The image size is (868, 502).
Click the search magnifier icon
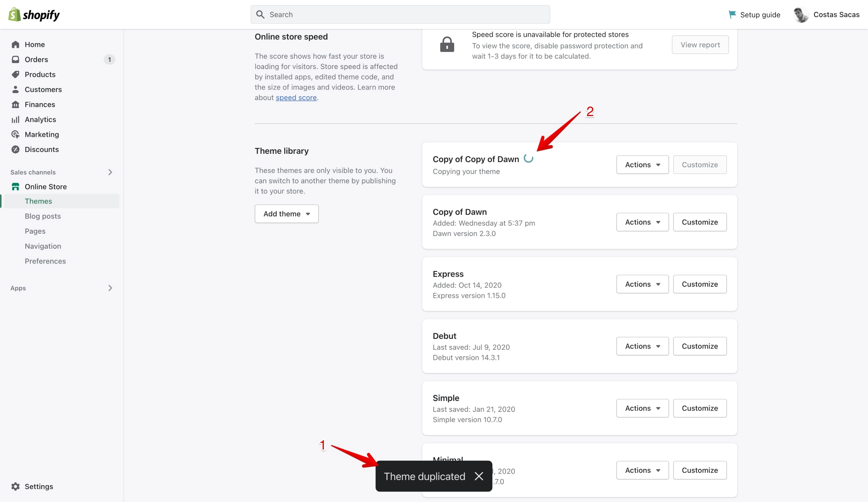coord(260,14)
